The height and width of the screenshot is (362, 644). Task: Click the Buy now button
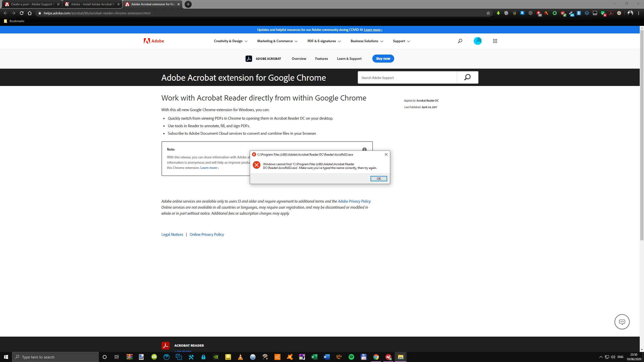coord(383,59)
